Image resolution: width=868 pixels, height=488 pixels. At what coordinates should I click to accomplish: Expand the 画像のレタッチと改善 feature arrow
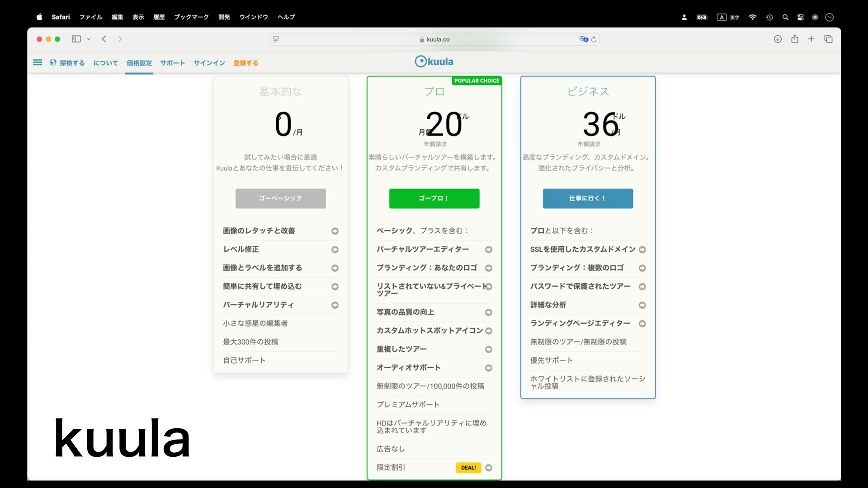pos(335,231)
